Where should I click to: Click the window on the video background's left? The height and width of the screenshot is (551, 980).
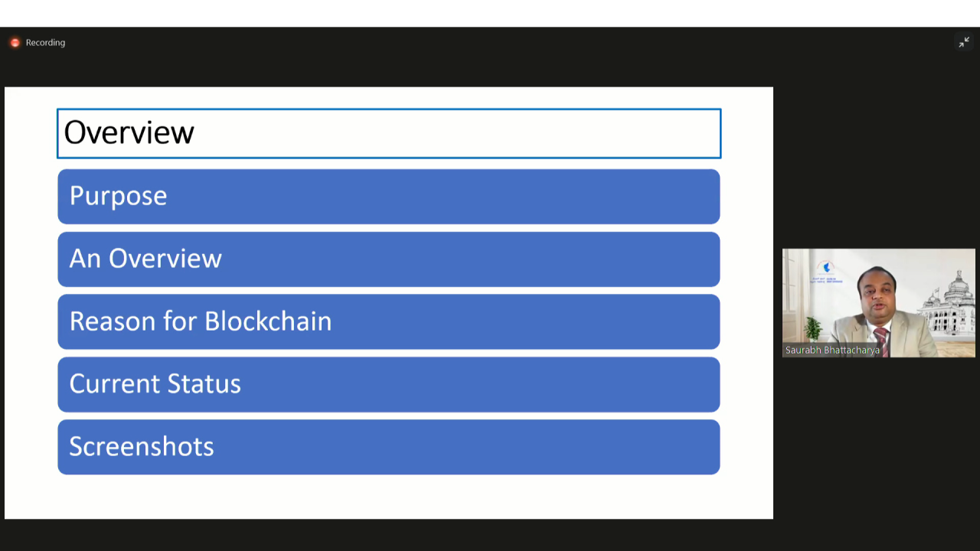(x=790, y=280)
